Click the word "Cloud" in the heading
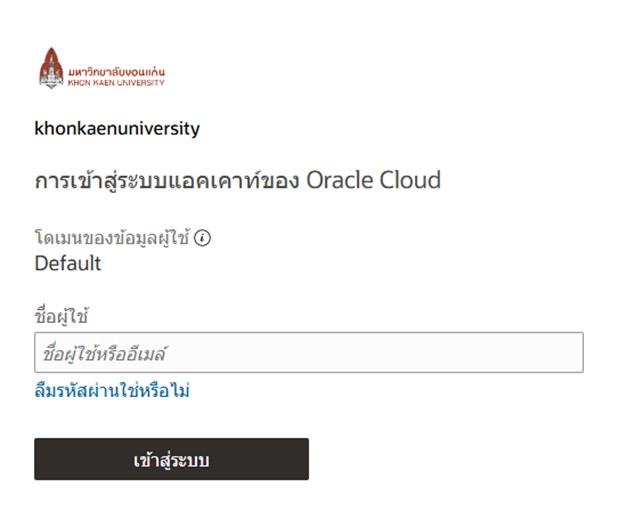Screen dimensions: 618x511 point(410,180)
